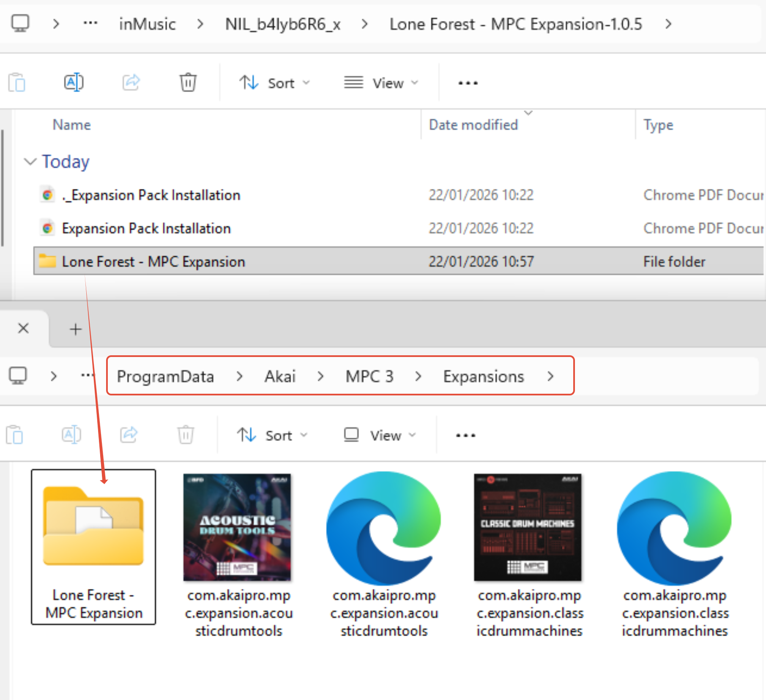Click the chevron right of This PC in top window

[56, 24]
